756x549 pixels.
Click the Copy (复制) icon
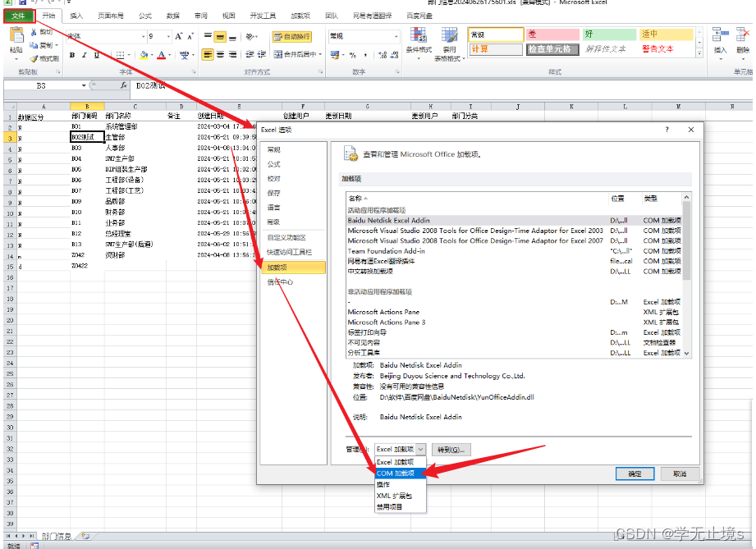point(34,45)
